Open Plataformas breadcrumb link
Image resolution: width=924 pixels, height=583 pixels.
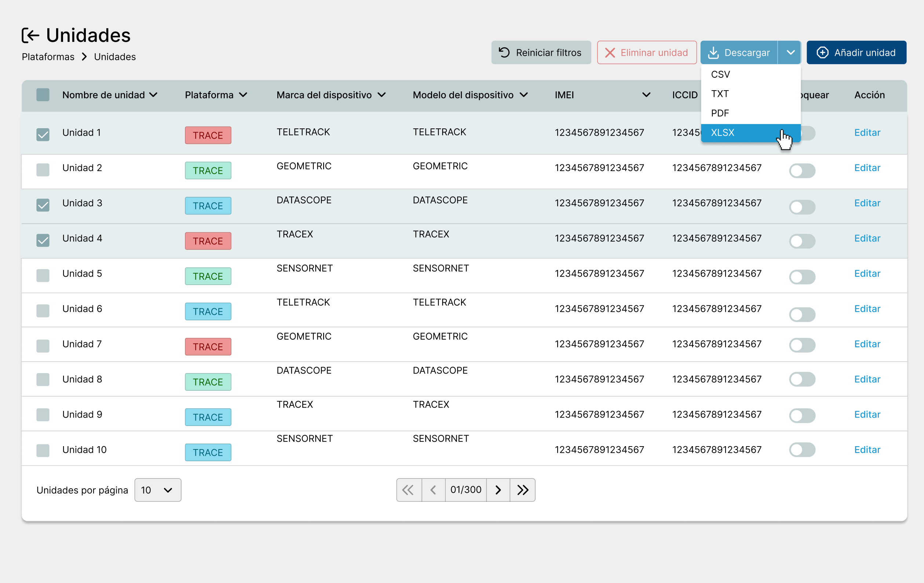coord(48,57)
